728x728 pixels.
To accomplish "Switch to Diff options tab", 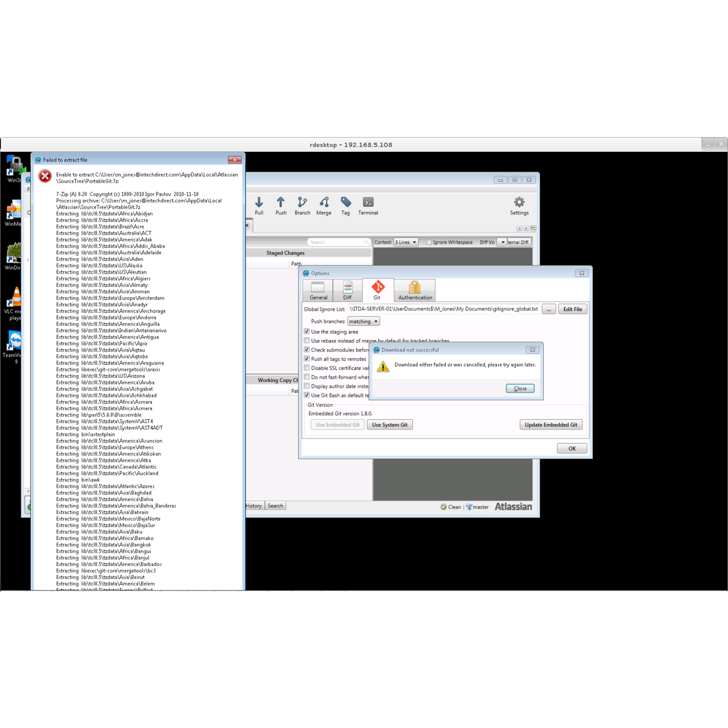I will (x=348, y=290).
